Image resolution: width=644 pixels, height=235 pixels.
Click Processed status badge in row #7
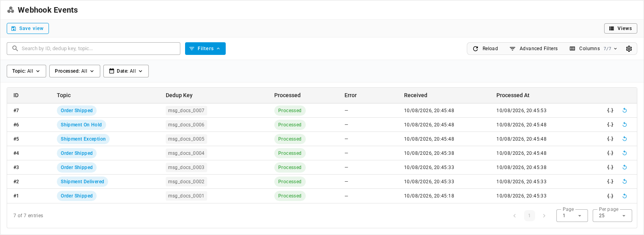[x=290, y=111]
